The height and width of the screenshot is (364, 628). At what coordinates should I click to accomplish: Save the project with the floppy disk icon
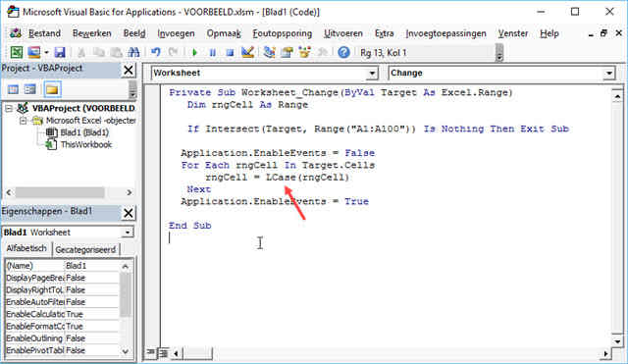pos(60,52)
